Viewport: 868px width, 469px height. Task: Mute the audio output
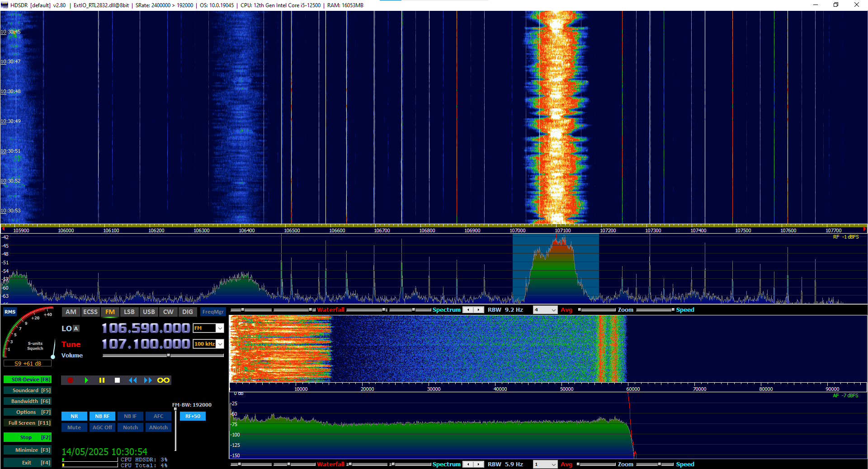(74, 427)
